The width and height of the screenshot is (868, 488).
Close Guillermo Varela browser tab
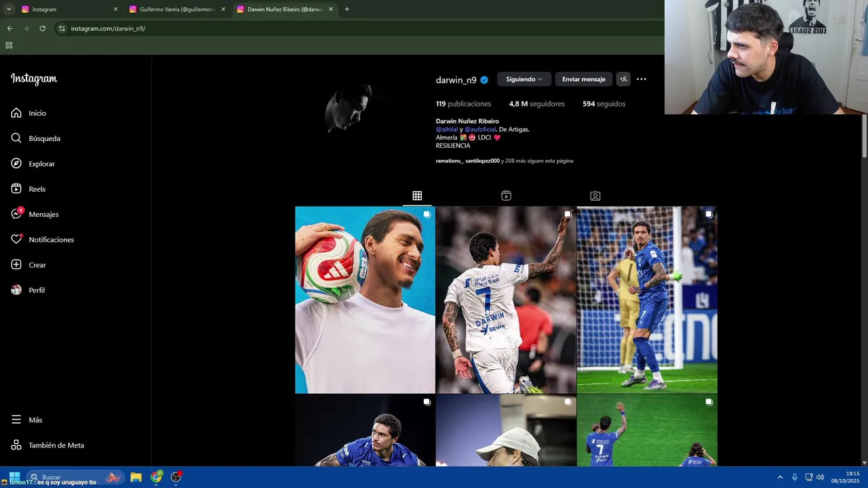click(223, 9)
